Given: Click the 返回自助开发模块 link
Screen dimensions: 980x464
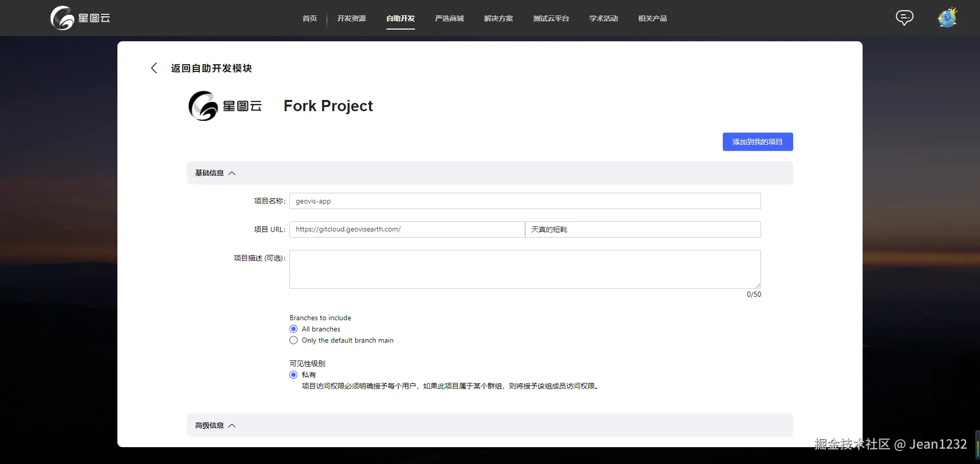Looking at the screenshot, I should click(211, 68).
